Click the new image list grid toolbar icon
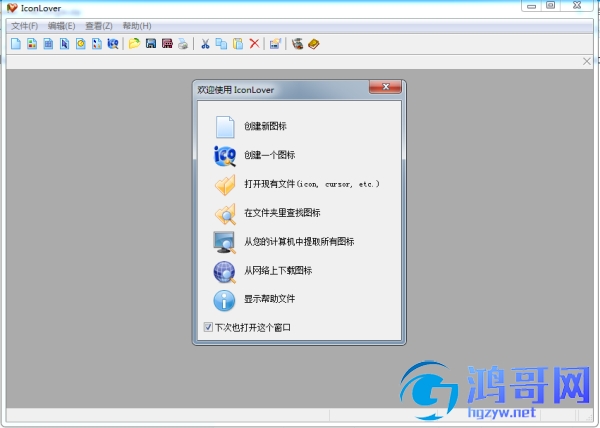600x428 pixels. pyautogui.click(x=48, y=44)
